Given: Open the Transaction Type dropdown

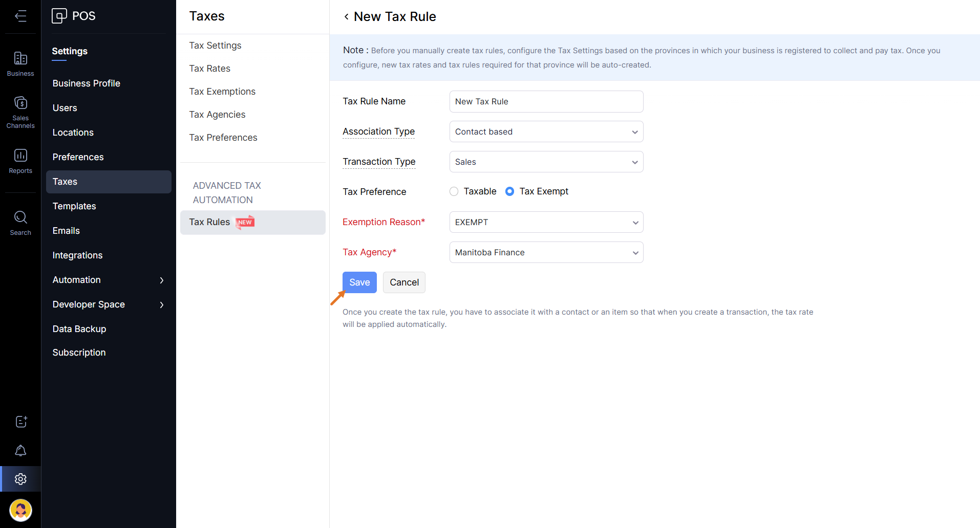Looking at the screenshot, I should coord(546,162).
